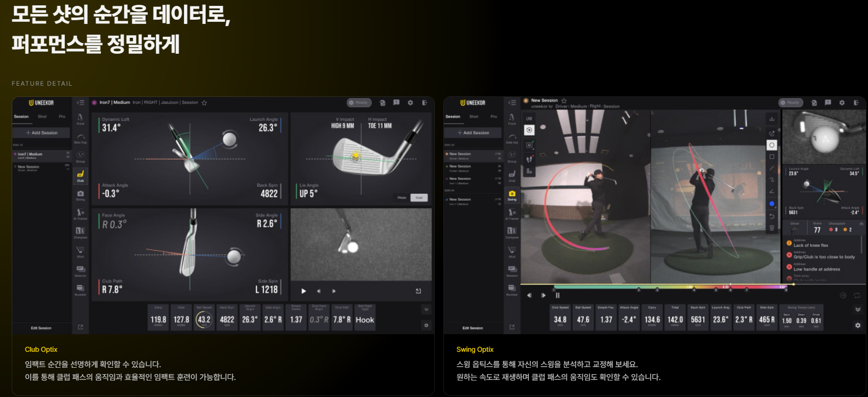Select the Front view icon in Club Optix sidebar
This screenshot has height=397, width=868.
[80, 118]
